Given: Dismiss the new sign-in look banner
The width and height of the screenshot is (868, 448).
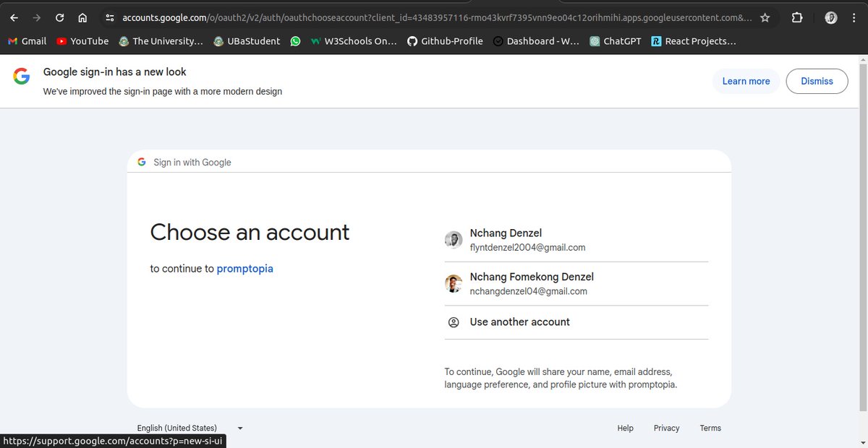Looking at the screenshot, I should pyautogui.click(x=817, y=81).
